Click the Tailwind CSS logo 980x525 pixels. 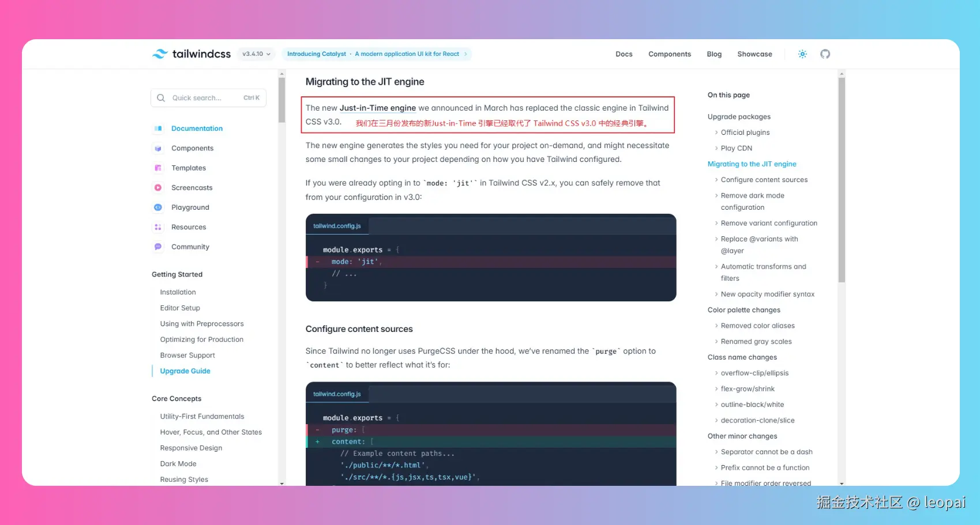(191, 54)
